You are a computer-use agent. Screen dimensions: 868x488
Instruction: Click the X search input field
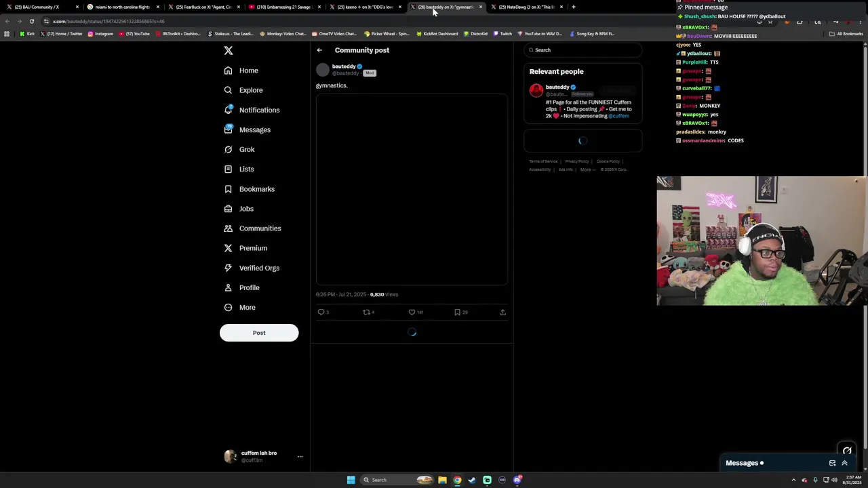pyautogui.click(x=583, y=50)
